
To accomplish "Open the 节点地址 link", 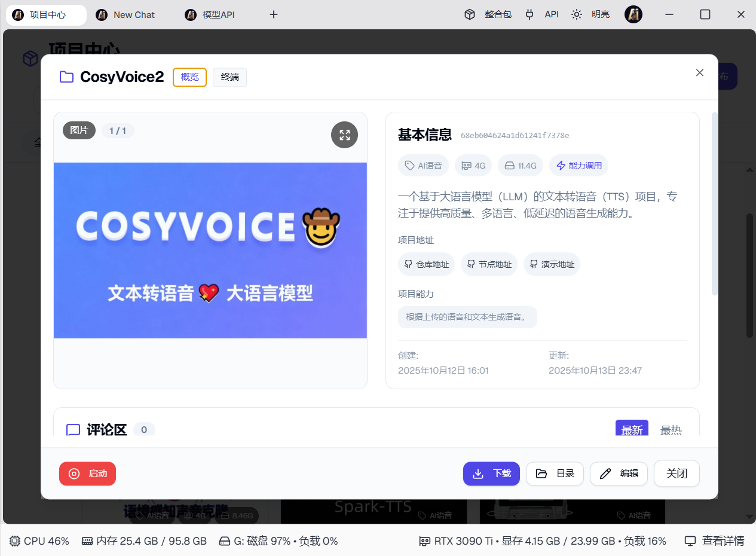I will (x=489, y=264).
